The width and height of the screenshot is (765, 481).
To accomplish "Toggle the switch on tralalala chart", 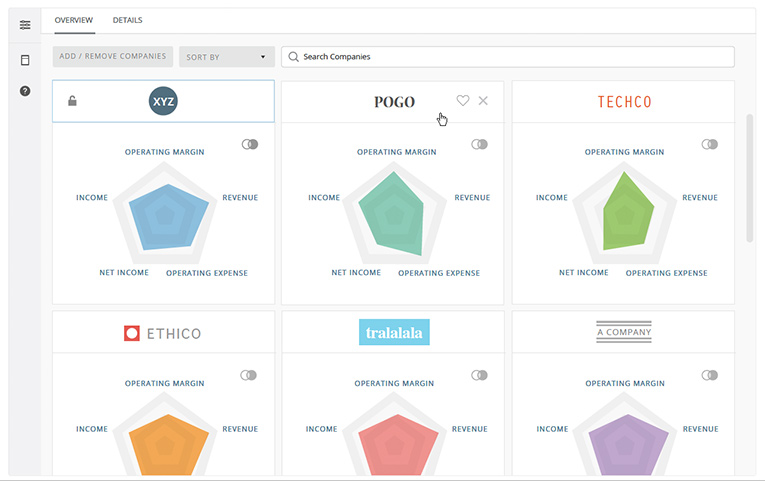I will [479, 375].
